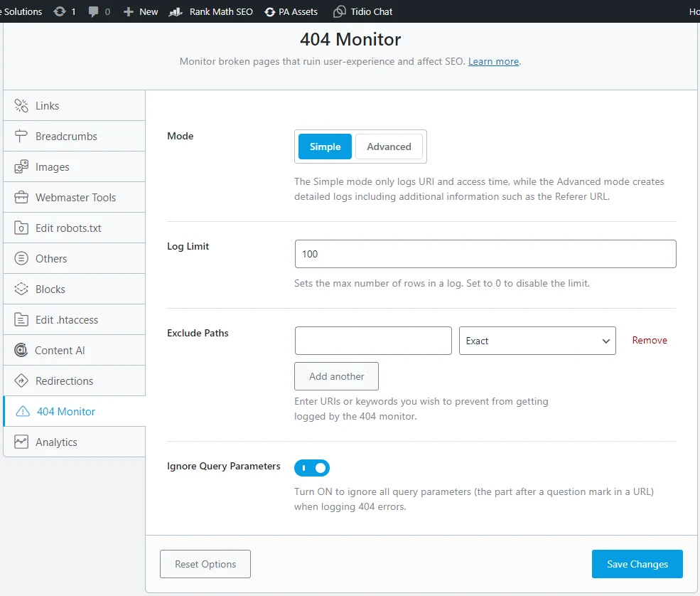The height and width of the screenshot is (596, 700).
Task: Open the Exact match type dropdown
Action: pyautogui.click(x=537, y=341)
